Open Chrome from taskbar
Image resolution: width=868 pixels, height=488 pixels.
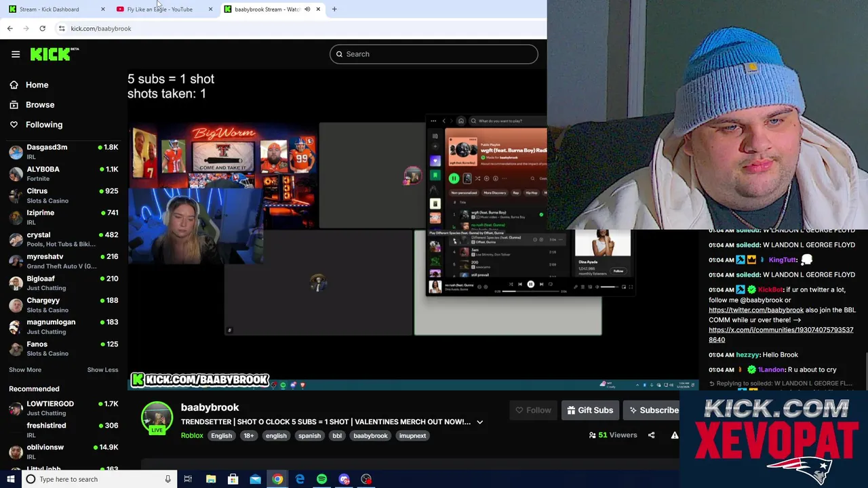coord(277,479)
